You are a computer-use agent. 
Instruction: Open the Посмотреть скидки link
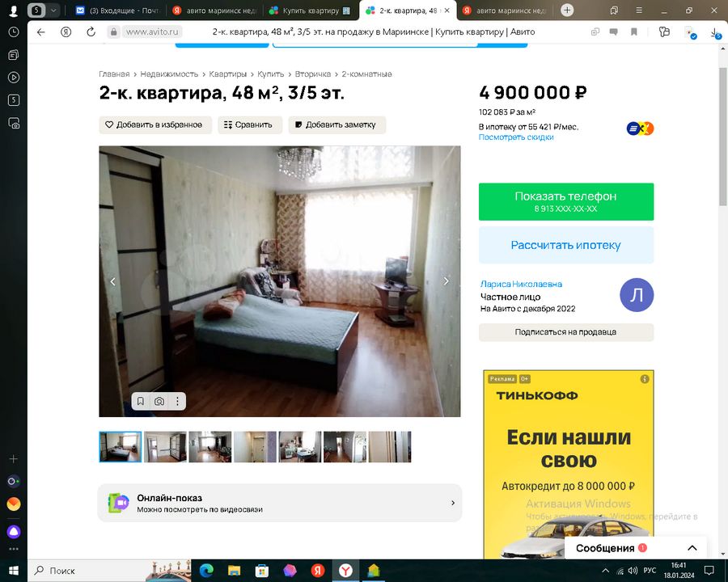(516, 137)
